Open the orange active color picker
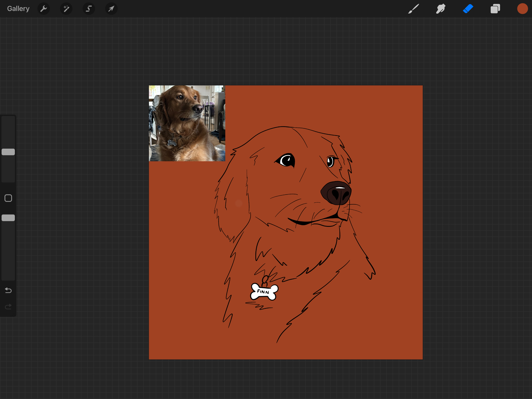The height and width of the screenshot is (399, 532). [x=522, y=9]
